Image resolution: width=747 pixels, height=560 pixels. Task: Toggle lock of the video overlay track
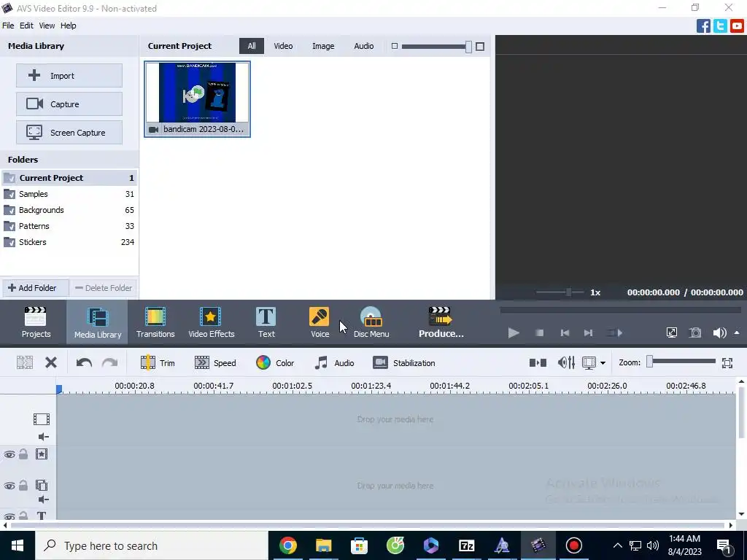coord(23,485)
